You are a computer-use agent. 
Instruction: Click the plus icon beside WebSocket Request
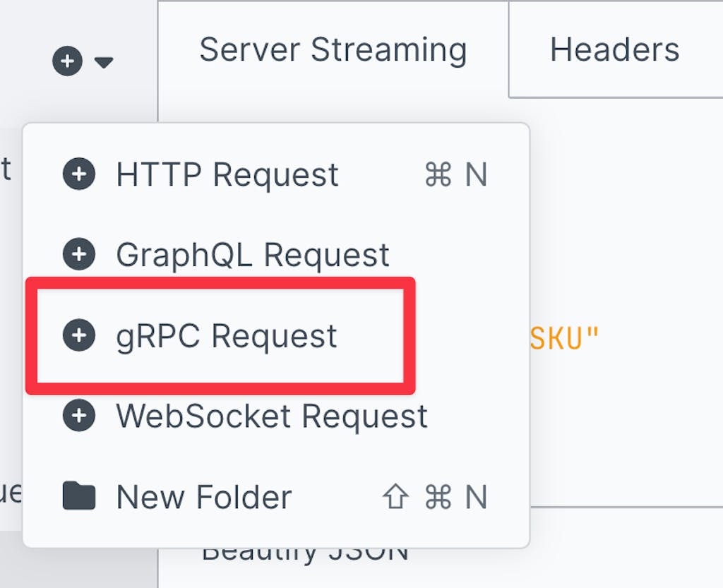click(x=79, y=416)
